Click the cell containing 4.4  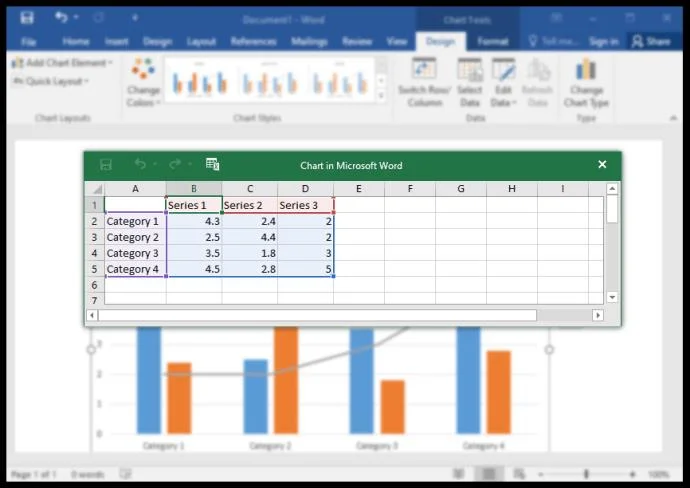coord(250,237)
